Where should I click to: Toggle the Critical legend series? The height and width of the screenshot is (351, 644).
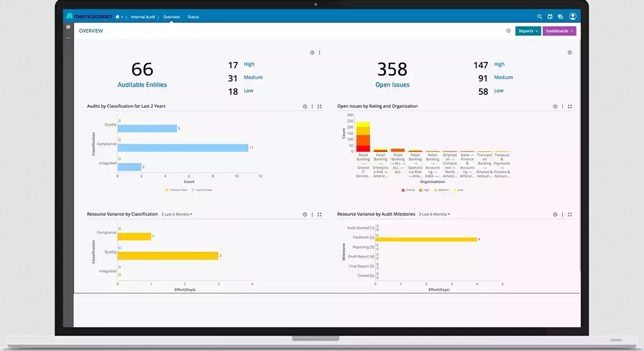pos(408,190)
